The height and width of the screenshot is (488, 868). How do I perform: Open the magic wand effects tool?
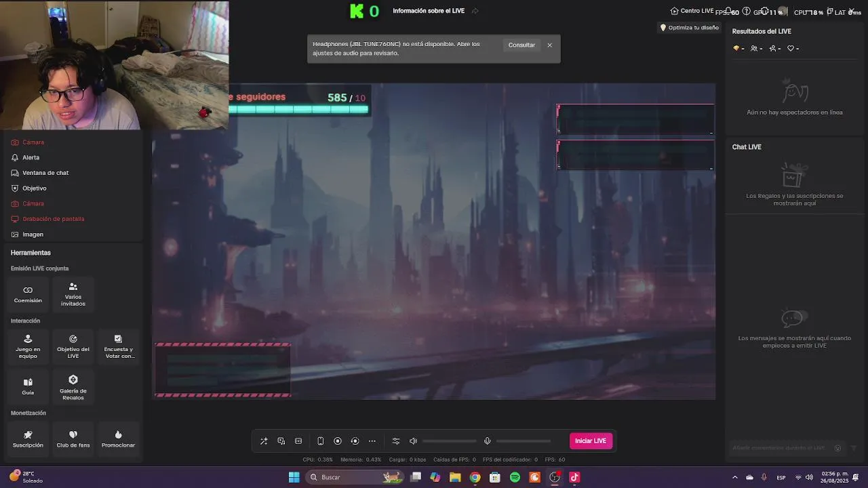(x=264, y=441)
